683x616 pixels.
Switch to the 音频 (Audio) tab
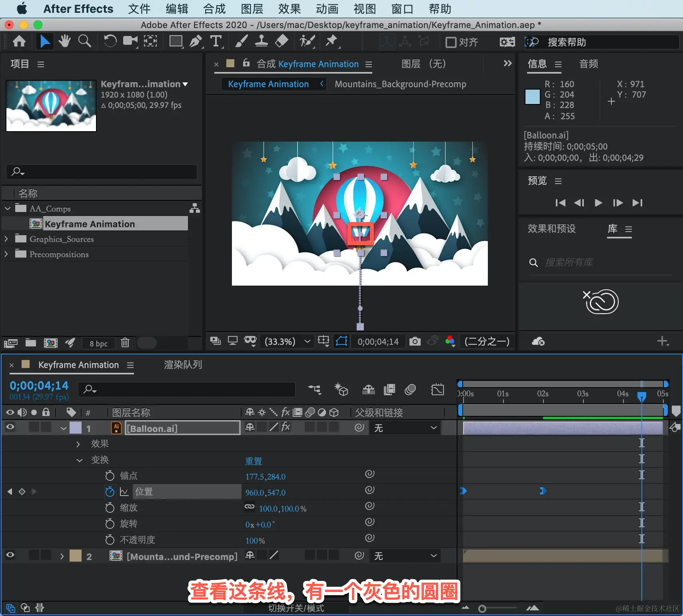[589, 64]
